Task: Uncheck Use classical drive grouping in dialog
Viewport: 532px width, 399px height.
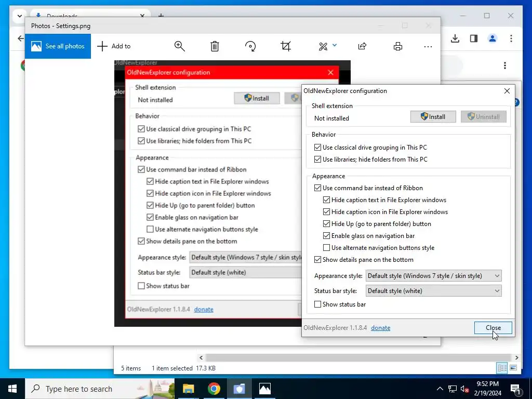Action: coord(317,147)
